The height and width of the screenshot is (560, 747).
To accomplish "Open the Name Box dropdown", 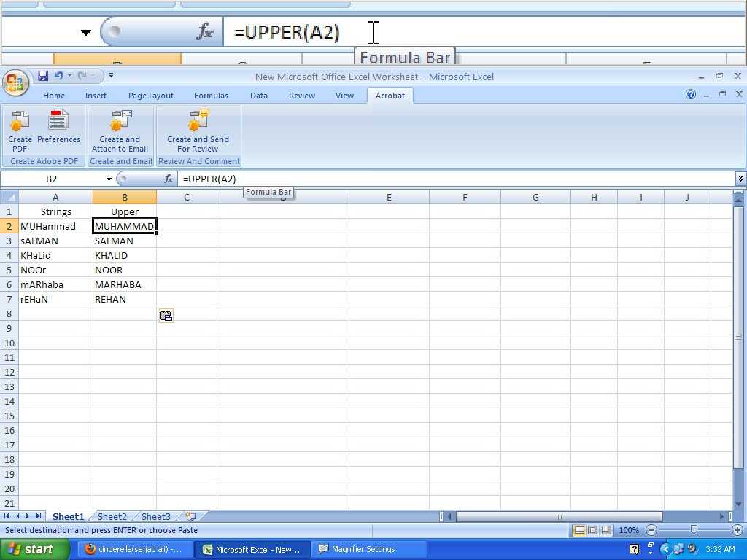I will [108, 179].
